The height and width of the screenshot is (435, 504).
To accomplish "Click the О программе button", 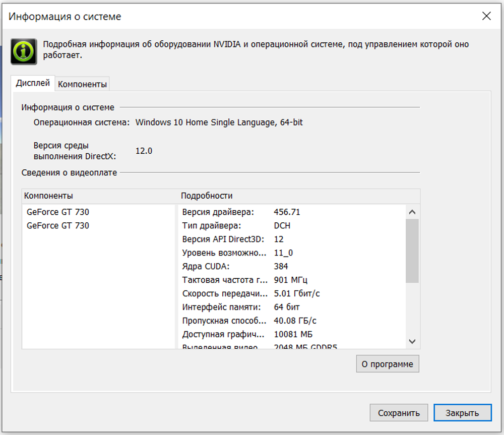I will (387, 363).
